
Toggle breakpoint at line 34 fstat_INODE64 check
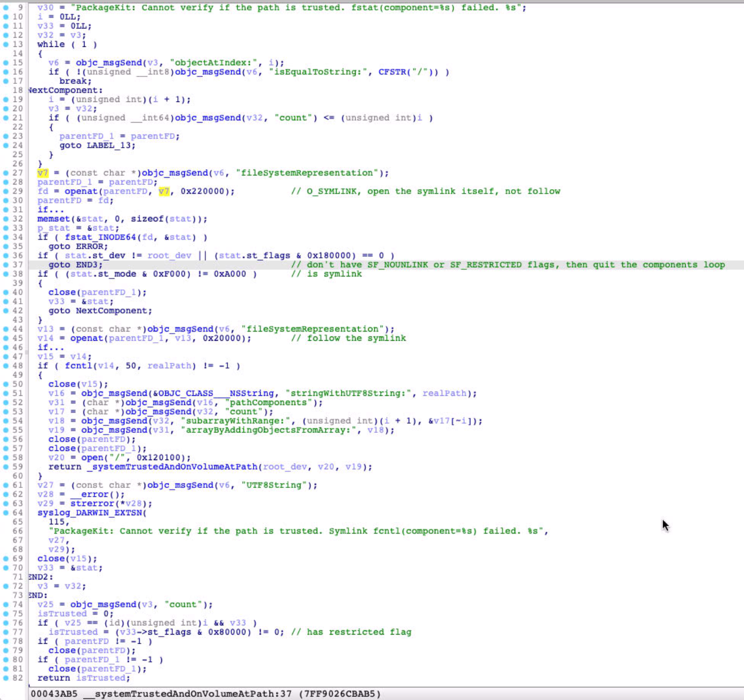point(6,237)
